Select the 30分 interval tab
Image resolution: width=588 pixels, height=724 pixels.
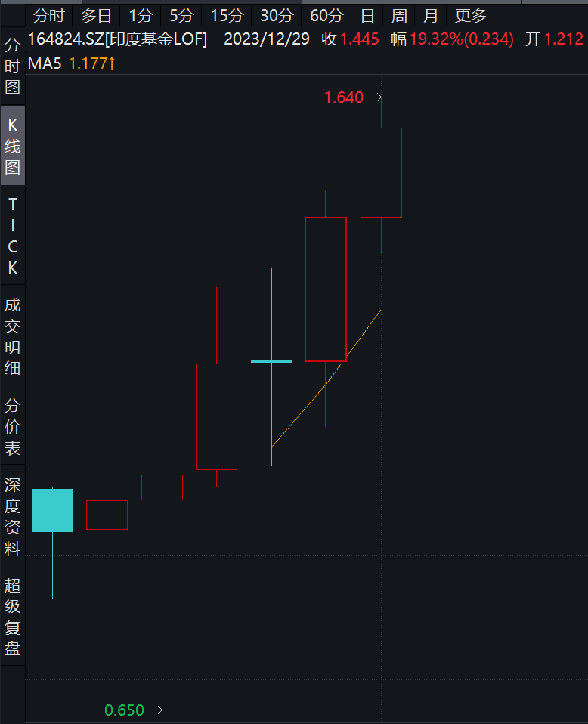click(277, 16)
